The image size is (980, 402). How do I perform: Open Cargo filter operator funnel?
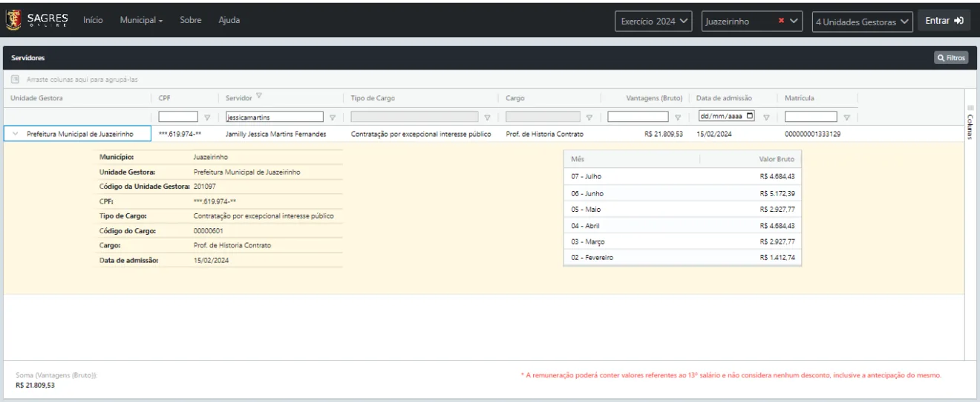(x=589, y=117)
